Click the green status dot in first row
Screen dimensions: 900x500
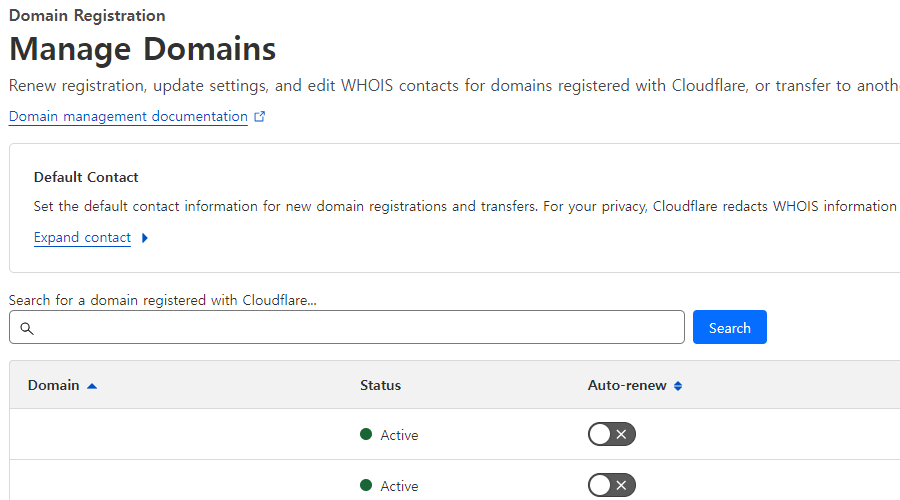(366, 435)
